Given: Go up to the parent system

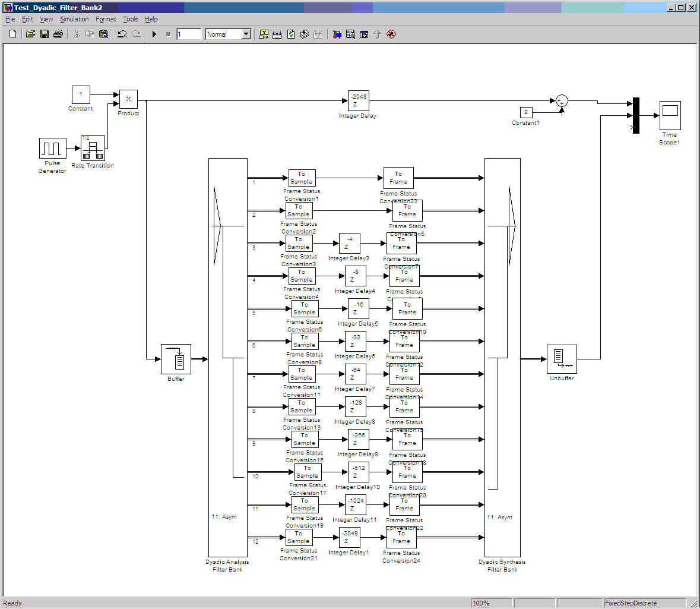Looking at the screenshot, I should (x=377, y=34).
